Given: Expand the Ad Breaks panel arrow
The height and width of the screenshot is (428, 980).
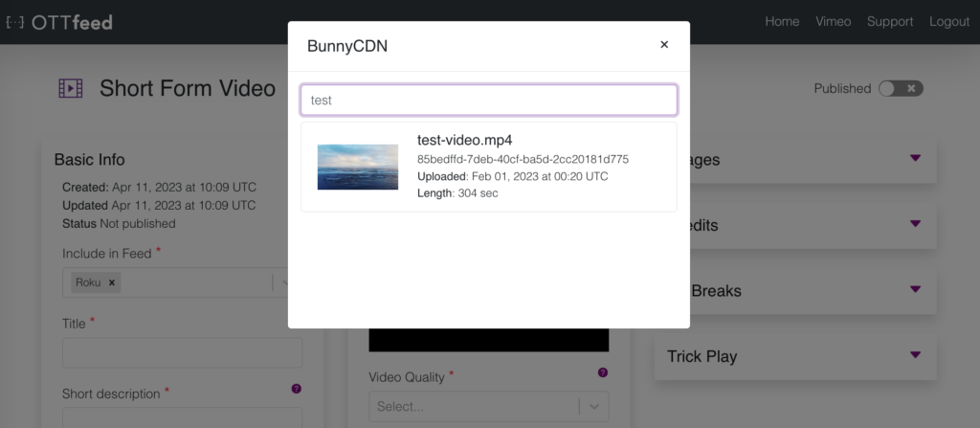Looking at the screenshot, I should [916, 289].
